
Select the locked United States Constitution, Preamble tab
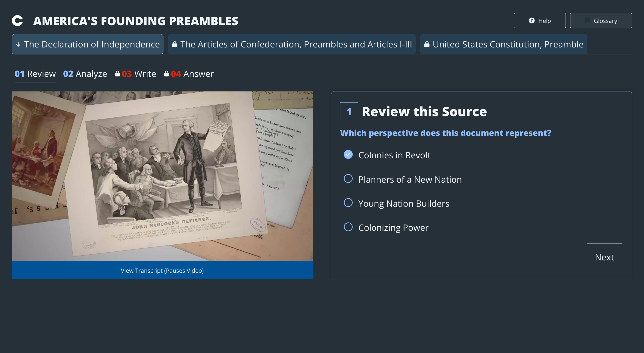tap(504, 44)
